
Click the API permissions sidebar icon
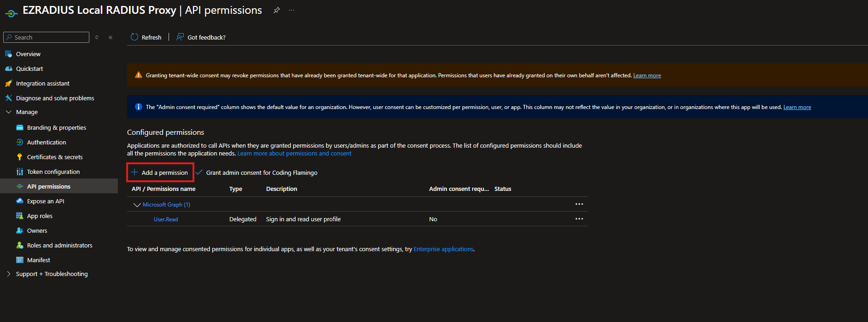tap(20, 186)
